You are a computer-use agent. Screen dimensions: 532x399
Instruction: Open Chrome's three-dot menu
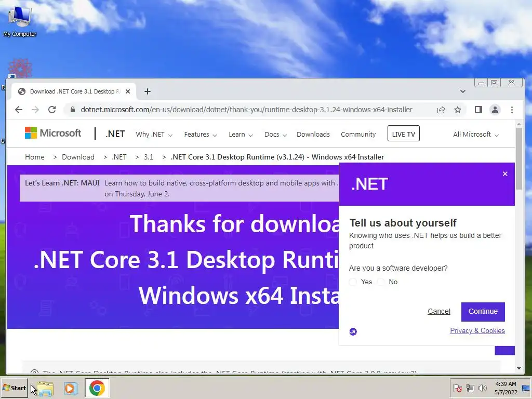(x=512, y=110)
